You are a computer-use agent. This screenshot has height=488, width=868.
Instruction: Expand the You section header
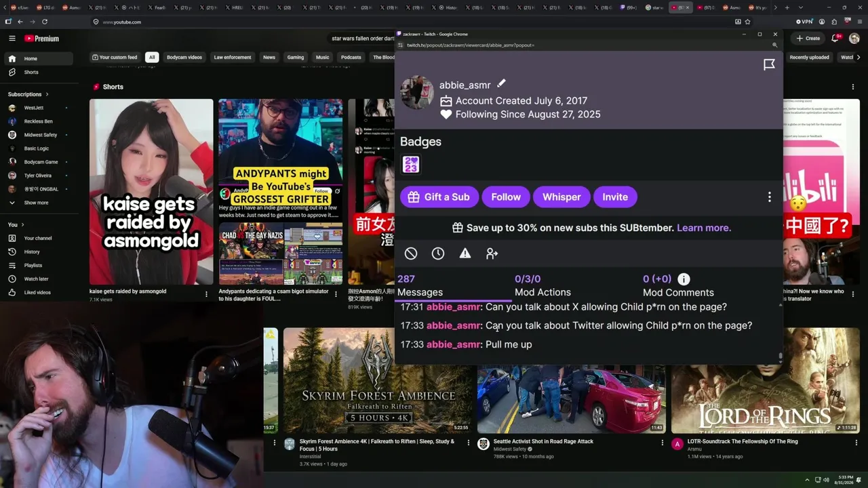pos(16,225)
